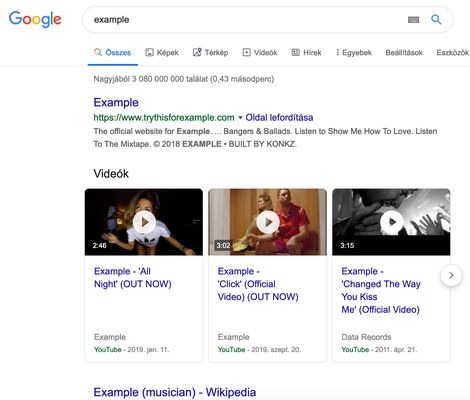Expand the Egyebek menu

[x=354, y=52]
